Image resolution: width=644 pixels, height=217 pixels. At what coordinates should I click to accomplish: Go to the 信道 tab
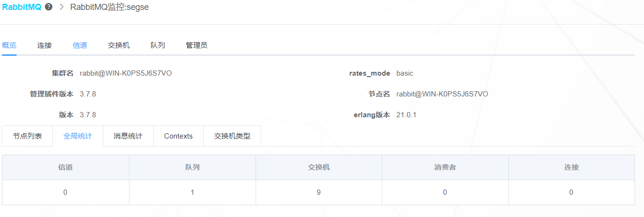point(80,45)
